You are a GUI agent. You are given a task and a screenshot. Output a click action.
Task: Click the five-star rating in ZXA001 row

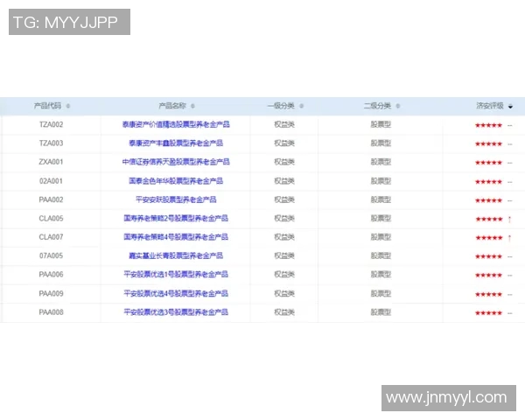pos(488,163)
